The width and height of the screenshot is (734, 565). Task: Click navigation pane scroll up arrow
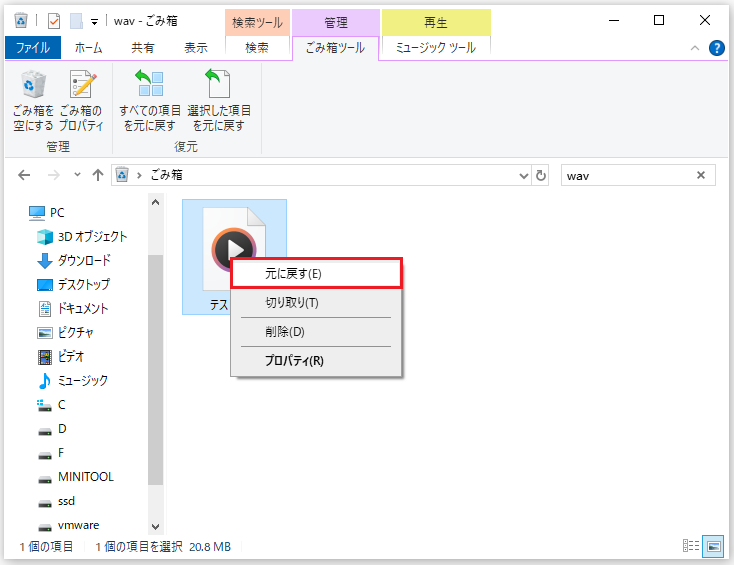(155, 202)
